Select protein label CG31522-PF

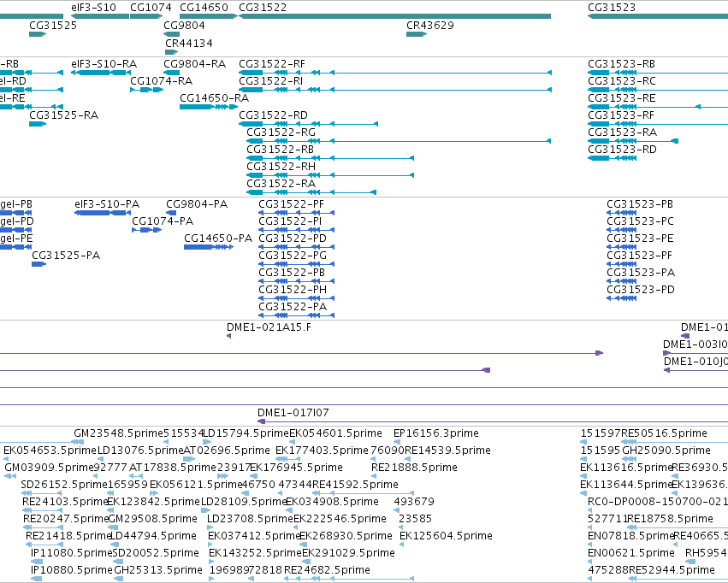click(291, 204)
